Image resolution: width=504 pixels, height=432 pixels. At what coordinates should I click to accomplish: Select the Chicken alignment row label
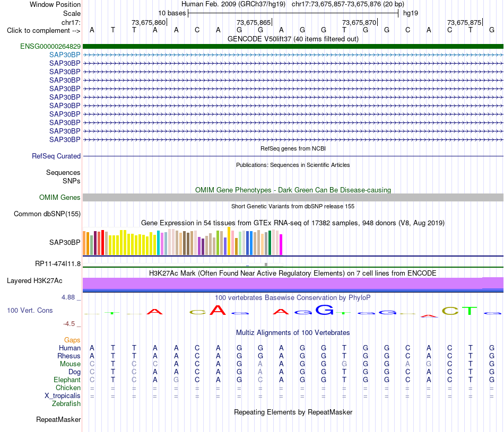68,387
